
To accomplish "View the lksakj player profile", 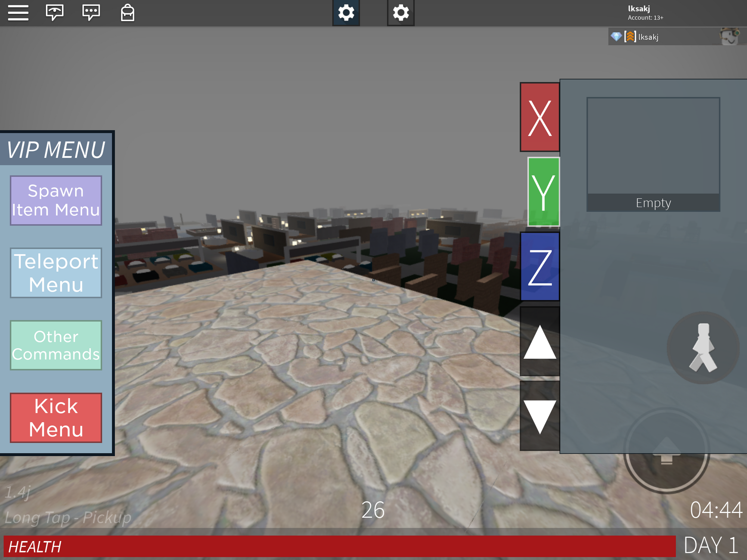I will [x=647, y=37].
